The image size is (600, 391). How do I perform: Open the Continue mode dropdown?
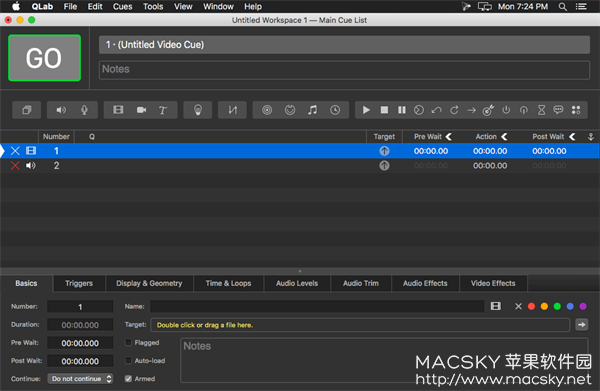80,379
